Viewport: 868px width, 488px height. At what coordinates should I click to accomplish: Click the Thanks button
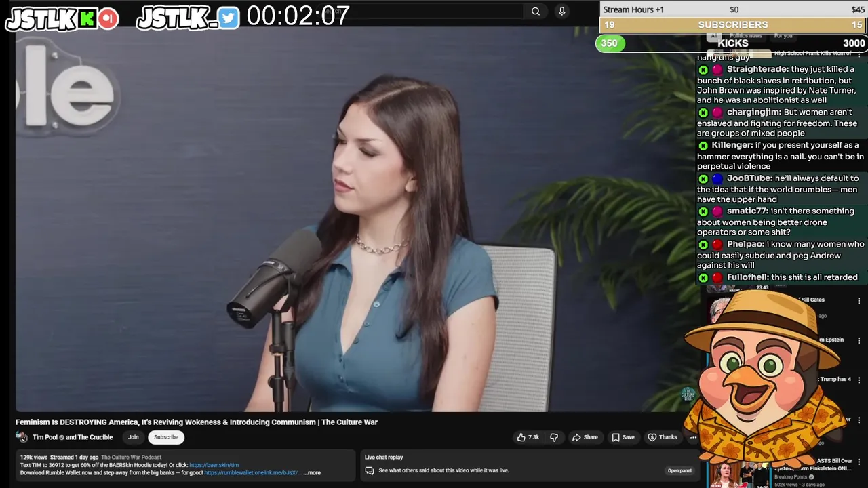point(663,437)
